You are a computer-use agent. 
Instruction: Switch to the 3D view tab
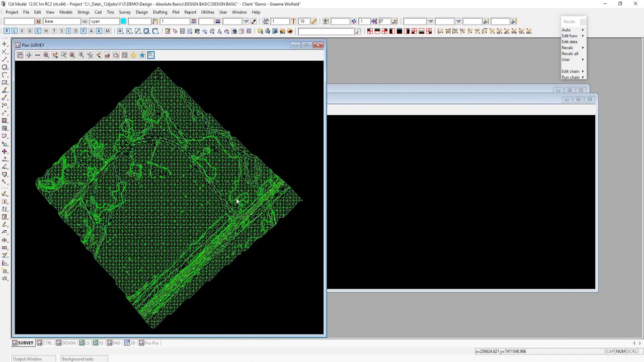pyautogui.click(x=130, y=343)
